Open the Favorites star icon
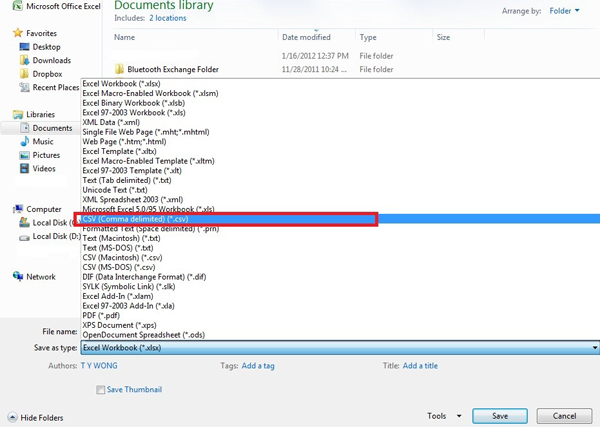 coord(18,33)
